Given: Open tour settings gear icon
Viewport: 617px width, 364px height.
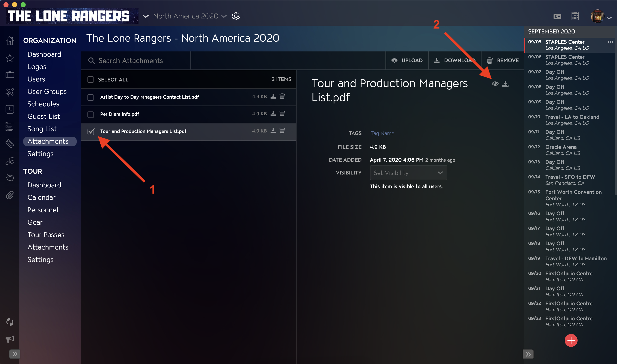Looking at the screenshot, I should 236,16.
